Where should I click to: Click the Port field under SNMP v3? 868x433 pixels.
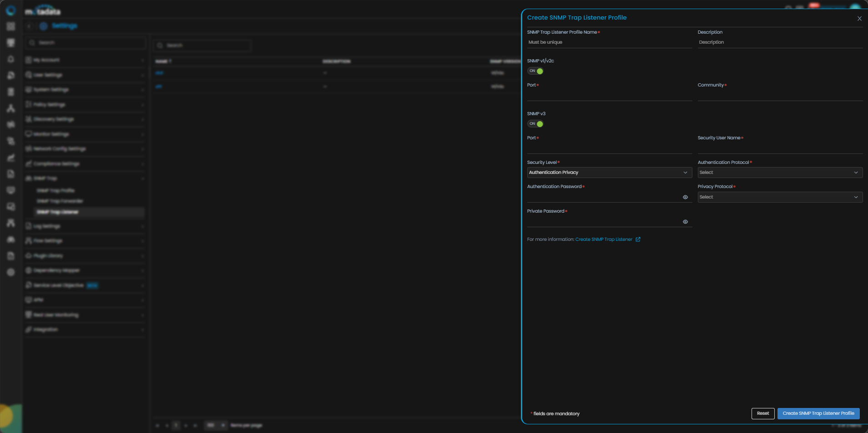(609, 148)
